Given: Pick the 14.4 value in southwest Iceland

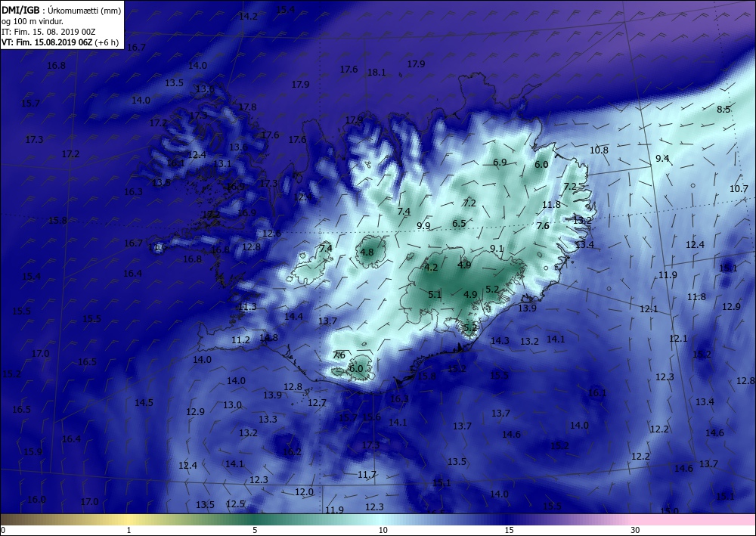Looking at the screenshot, I should (x=293, y=317).
